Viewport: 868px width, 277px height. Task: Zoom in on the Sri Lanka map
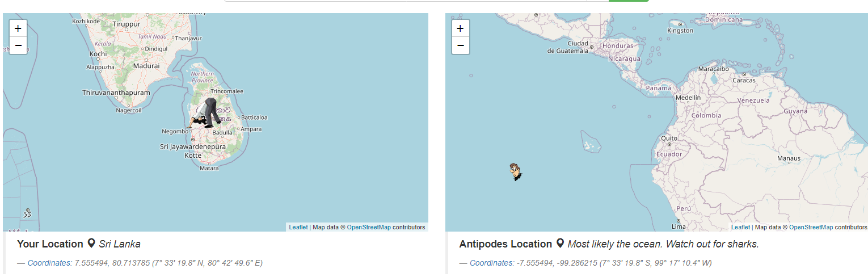18,28
